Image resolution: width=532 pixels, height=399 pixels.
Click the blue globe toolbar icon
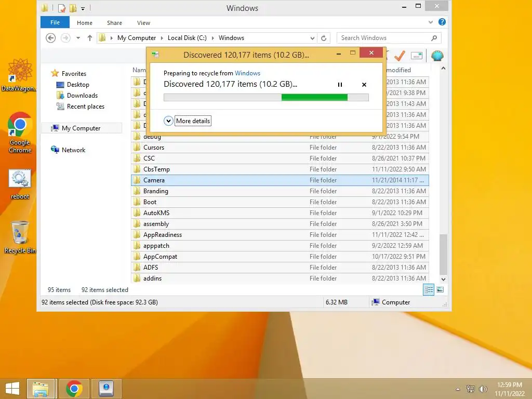(437, 56)
